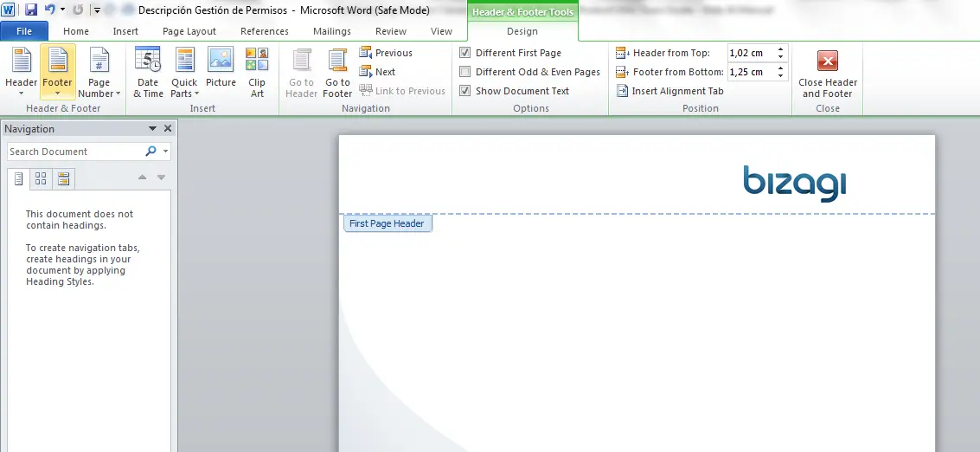Screen dimensions: 980x452
Task: Insert Clip Art
Action: [257, 72]
